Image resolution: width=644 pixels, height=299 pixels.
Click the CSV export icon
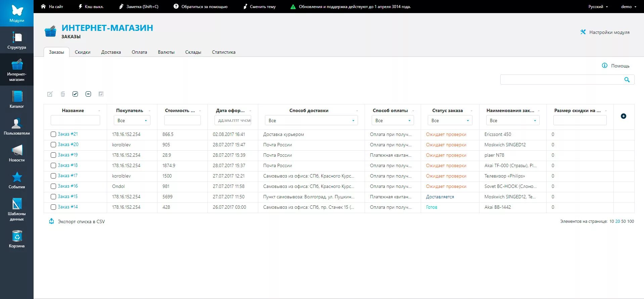tap(51, 221)
